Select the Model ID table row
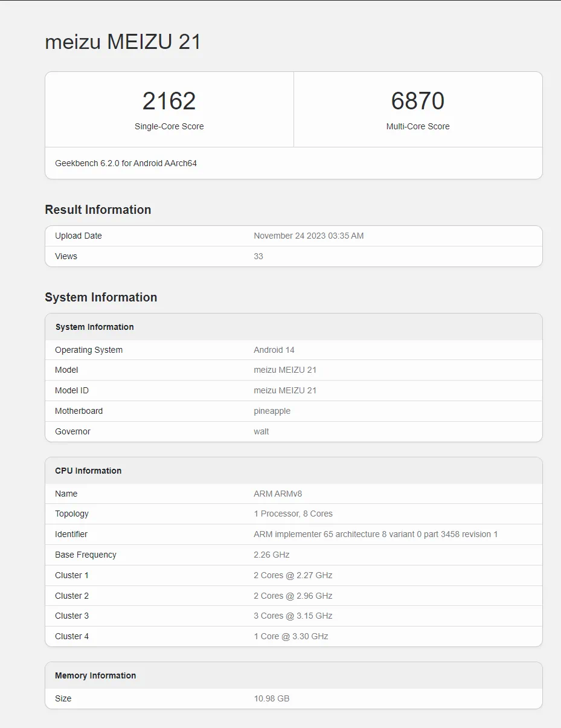 point(293,390)
